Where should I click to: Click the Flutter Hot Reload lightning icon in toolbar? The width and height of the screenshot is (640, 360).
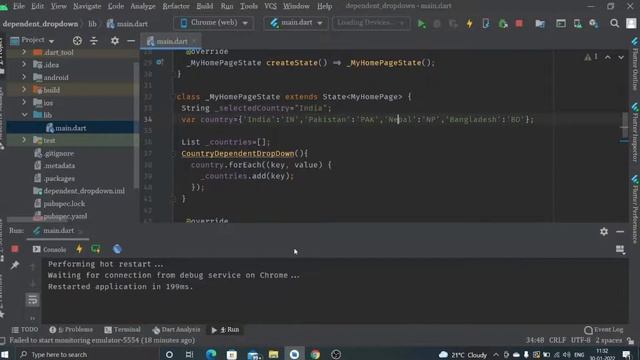[469, 24]
